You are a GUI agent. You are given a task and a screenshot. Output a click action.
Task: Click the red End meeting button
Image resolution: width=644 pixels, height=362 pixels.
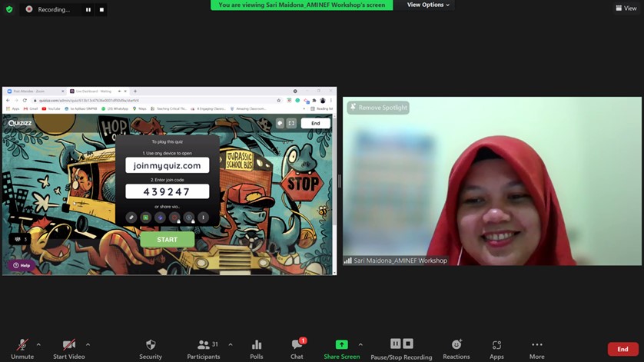[622, 349]
